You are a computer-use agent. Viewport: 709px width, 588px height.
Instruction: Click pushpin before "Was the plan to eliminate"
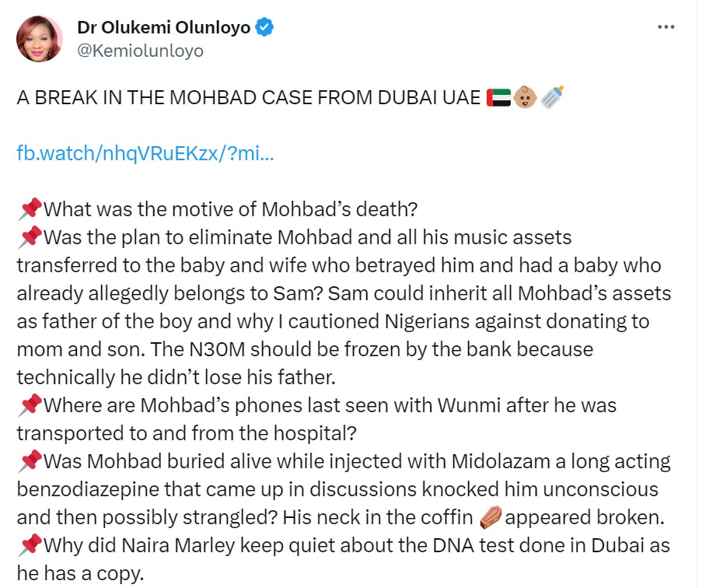(30, 237)
